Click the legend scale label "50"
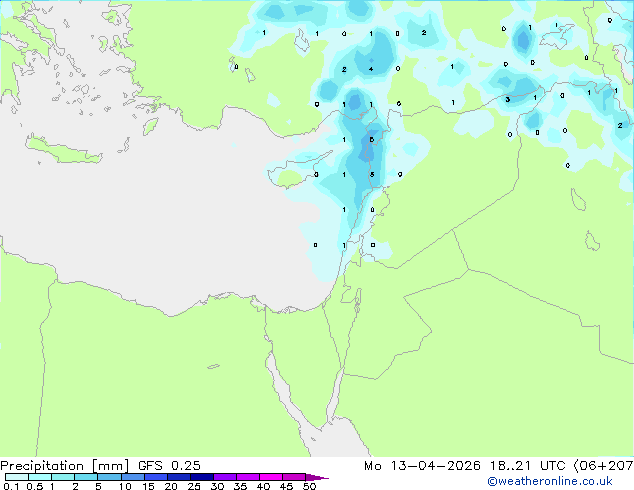The height and width of the screenshot is (490, 634). coord(309,486)
